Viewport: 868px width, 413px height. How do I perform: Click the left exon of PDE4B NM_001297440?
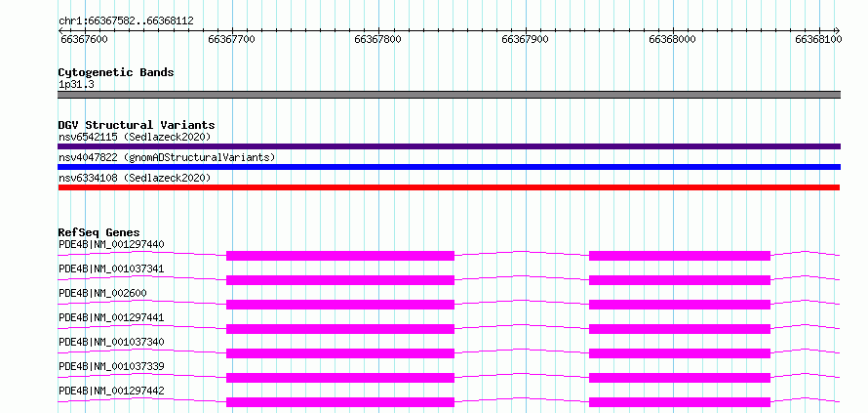click(340, 256)
